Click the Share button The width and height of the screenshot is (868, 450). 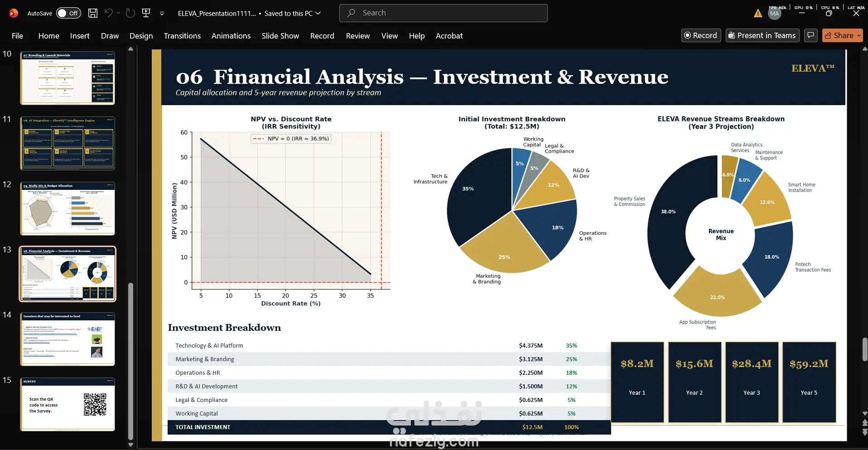pos(842,35)
